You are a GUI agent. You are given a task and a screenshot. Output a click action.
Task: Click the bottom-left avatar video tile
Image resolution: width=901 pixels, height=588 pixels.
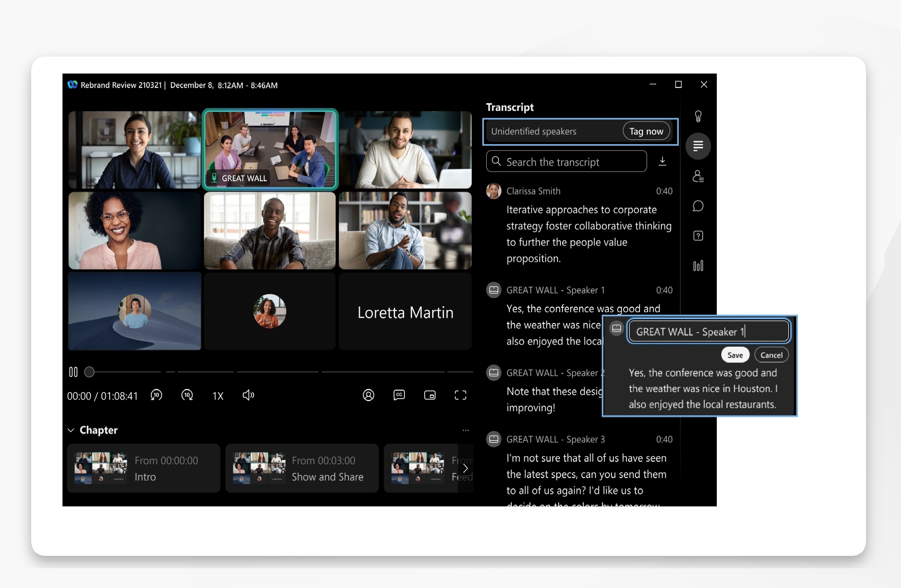(x=134, y=311)
